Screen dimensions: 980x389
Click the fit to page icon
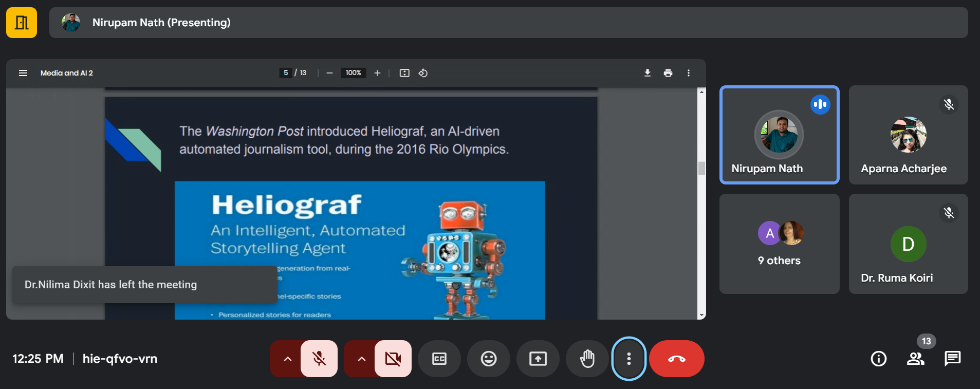pos(404,73)
